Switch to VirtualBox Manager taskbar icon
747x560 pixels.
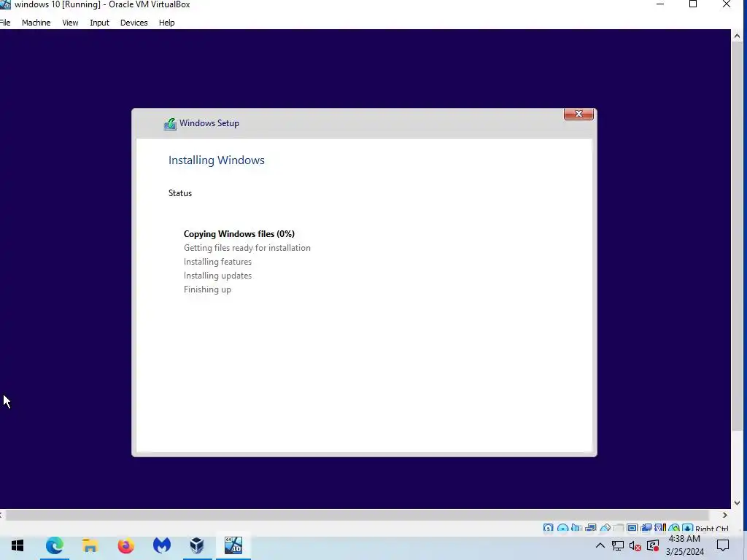tap(197, 545)
